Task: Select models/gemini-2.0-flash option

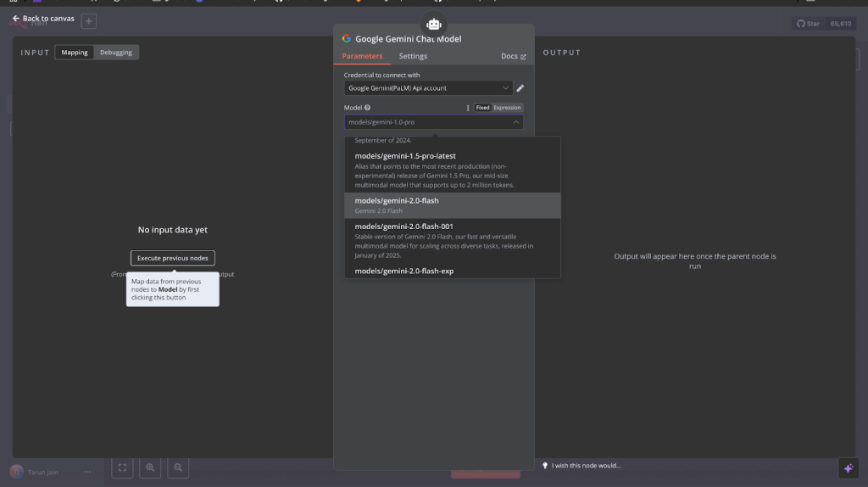Action: [453, 205]
